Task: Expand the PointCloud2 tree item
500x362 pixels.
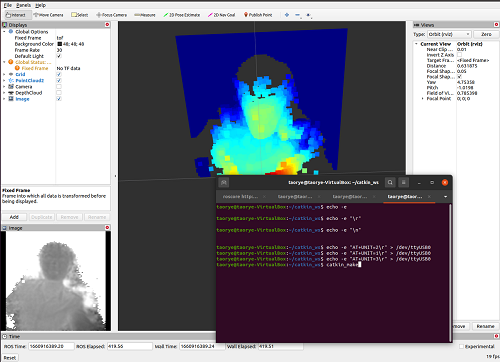Action: click(4, 81)
